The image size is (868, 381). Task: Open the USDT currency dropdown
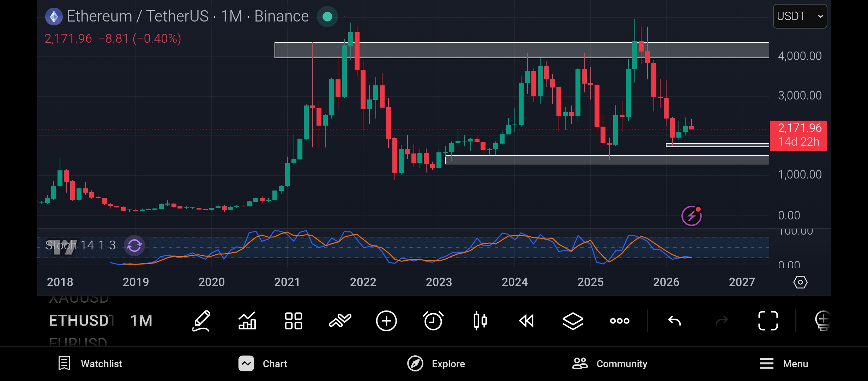(800, 16)
